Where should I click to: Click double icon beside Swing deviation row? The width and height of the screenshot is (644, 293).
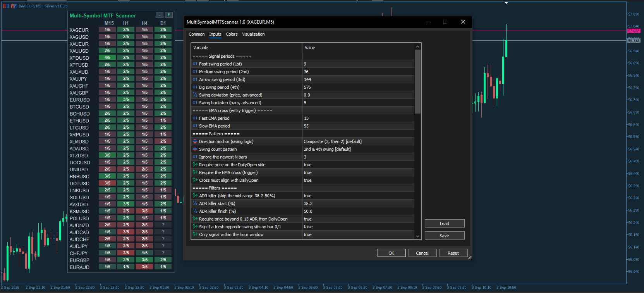[x=195, y=95]
